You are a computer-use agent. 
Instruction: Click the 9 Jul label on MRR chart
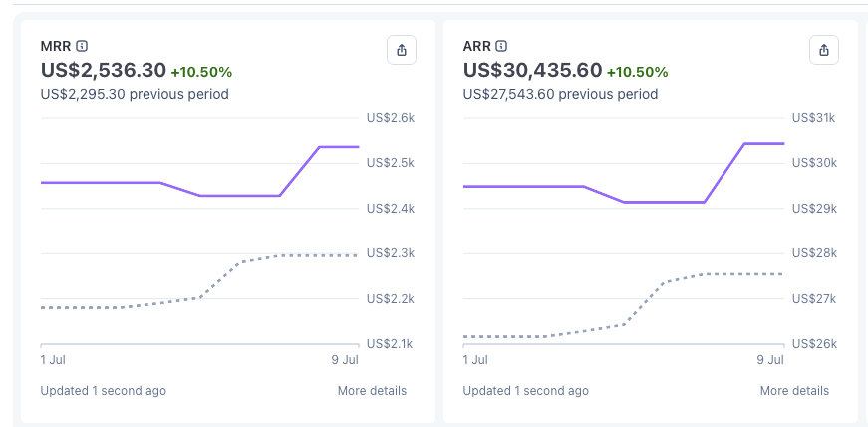pos(347,360)
